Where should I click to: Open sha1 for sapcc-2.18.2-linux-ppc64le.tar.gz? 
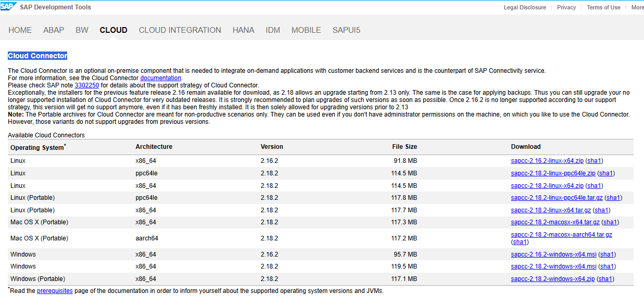click(613, 198)
